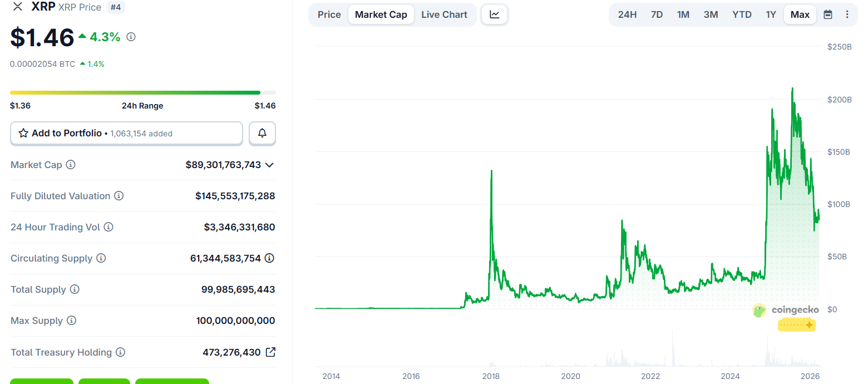The width and height of the screenshot is (868, 384).
Task: Click the info icon next to Max Supply
Action: pyautogui.click(x=72, y=321)
